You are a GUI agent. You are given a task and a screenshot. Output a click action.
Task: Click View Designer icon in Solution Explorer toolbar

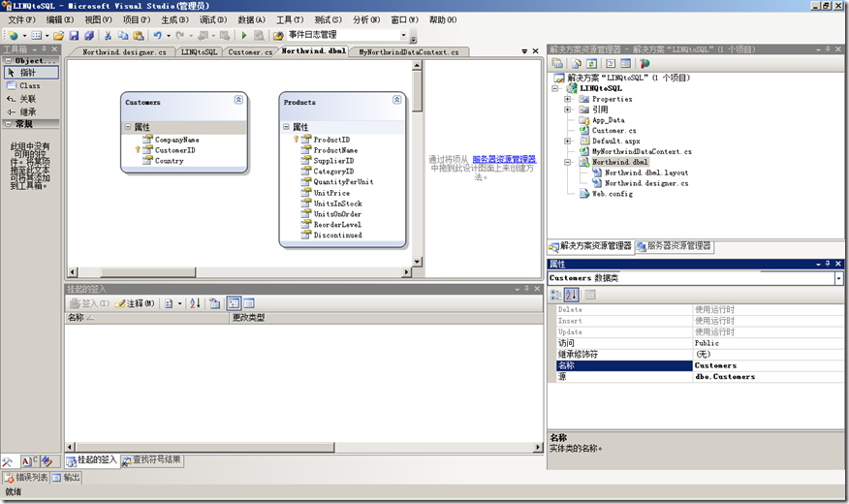coord(625,63)
